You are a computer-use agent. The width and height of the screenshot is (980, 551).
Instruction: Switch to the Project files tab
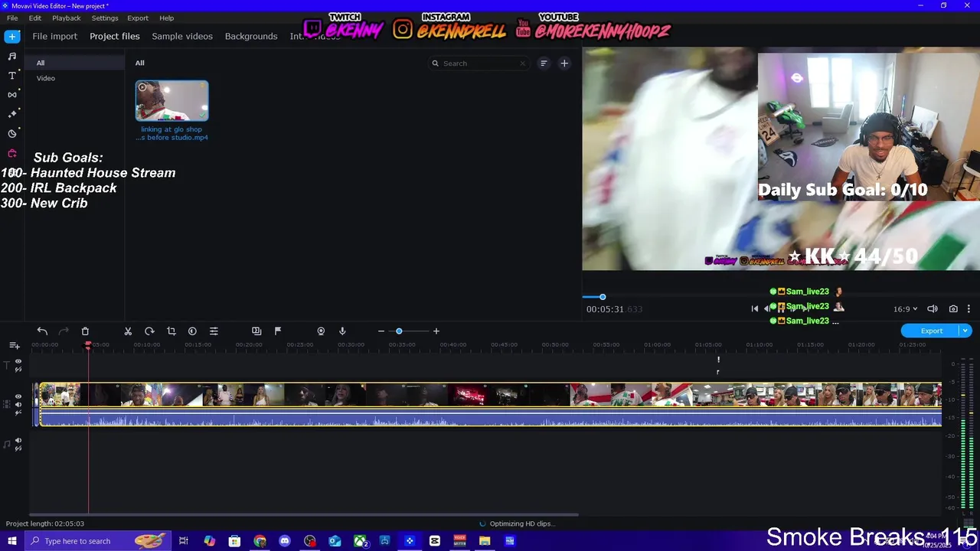115,36
